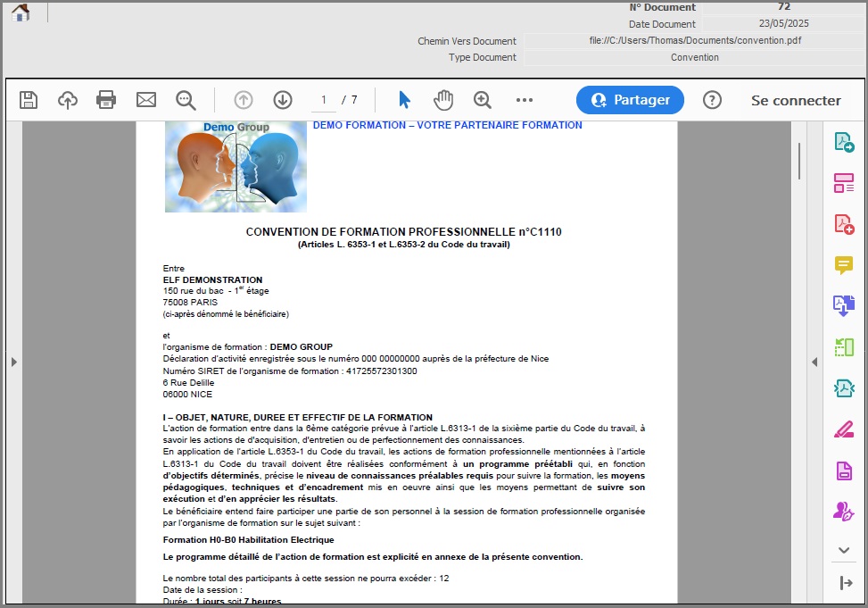The height and width of the screenshot is (608, 868).
Task: Zoom in on the document
Action: coord(483,100)
